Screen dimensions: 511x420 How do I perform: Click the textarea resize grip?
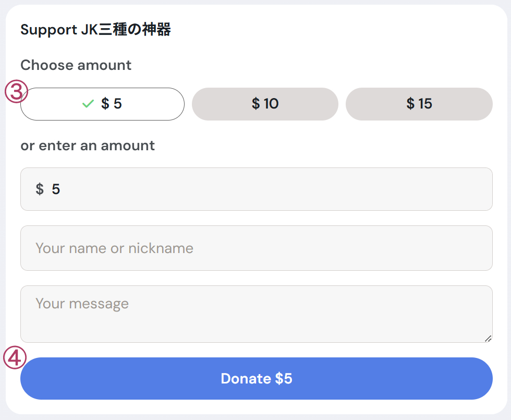489,339
